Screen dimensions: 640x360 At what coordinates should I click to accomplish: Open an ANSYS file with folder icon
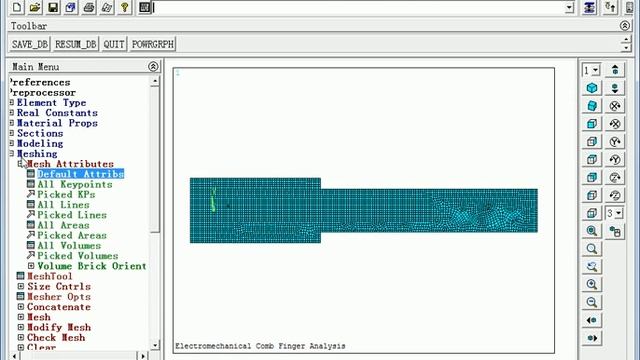pos(35,7)
